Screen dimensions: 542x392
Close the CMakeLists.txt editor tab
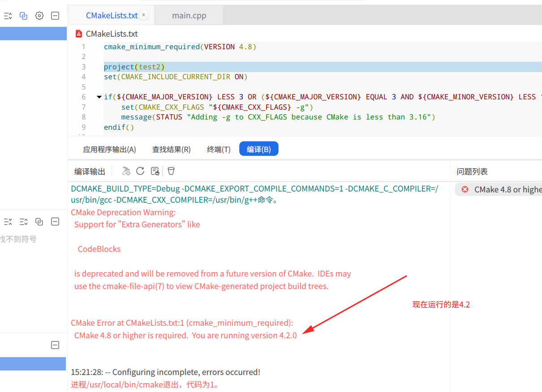[144, 15]
